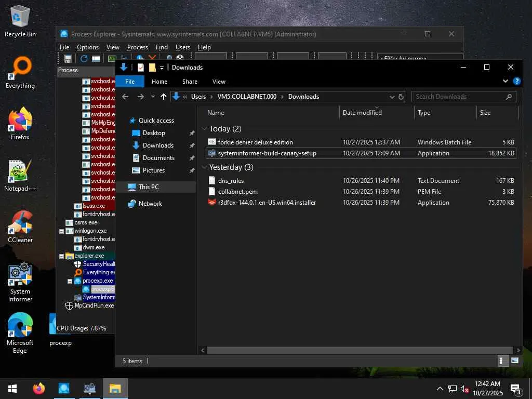
Task: Select lsass.exe in Process Explorer list
Action: pos(94,206)
